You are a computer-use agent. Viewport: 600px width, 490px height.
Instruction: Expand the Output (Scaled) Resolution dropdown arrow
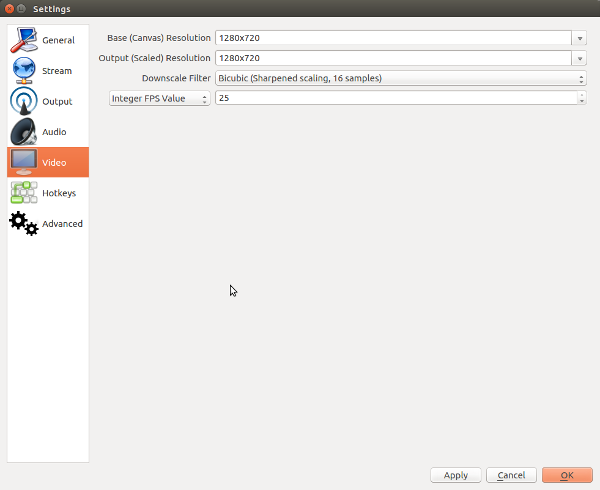(x=579, y=58)
